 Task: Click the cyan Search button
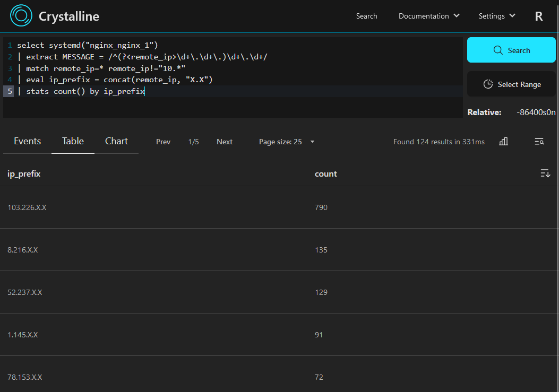pyautogui.click(x=511, y=50)
